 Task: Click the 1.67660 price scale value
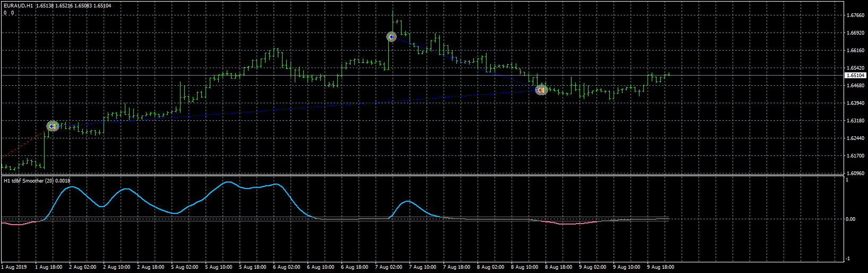click(854, 15)
